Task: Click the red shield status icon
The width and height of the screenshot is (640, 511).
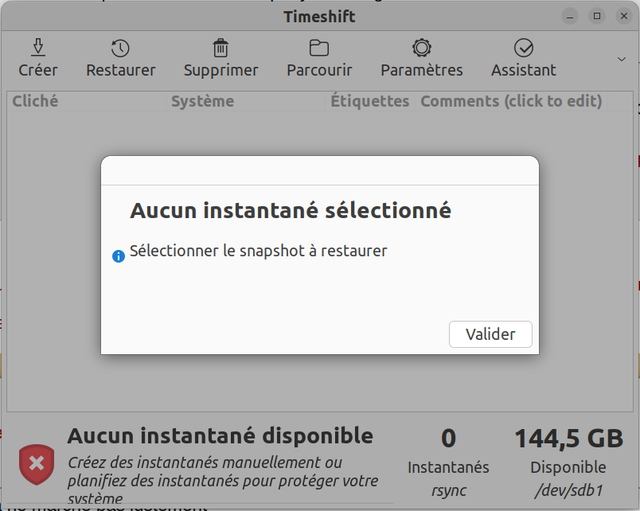Action: 37,464
